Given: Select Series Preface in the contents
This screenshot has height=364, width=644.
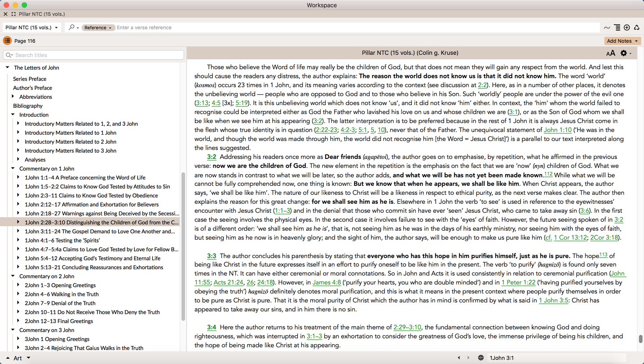Looking at the screenshot, I should click(x=30, y=79).
